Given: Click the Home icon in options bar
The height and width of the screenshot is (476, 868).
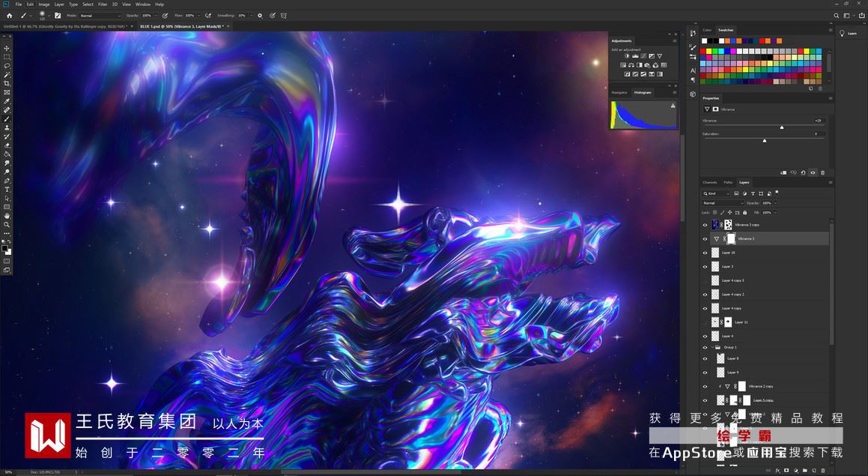Looking at the screenshot, I should tap(10, 16).
